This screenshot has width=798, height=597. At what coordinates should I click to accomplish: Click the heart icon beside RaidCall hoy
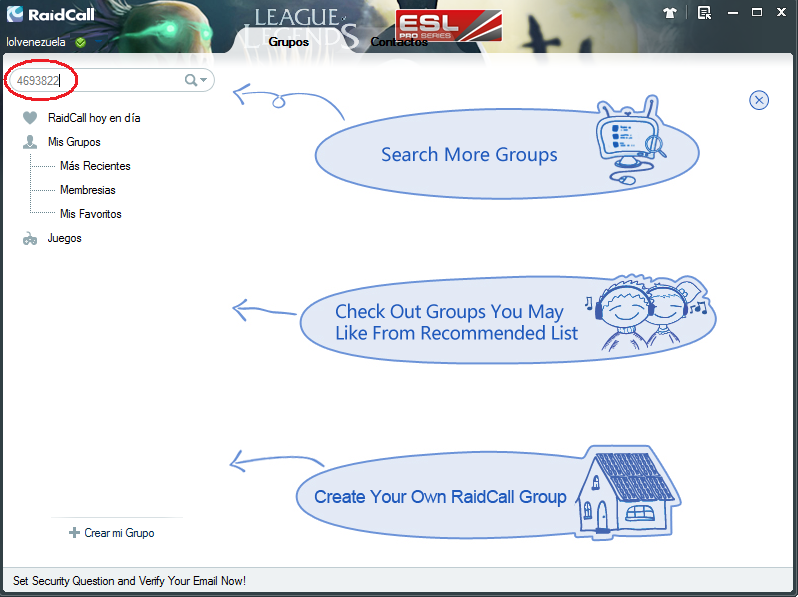tap(30, 118)
